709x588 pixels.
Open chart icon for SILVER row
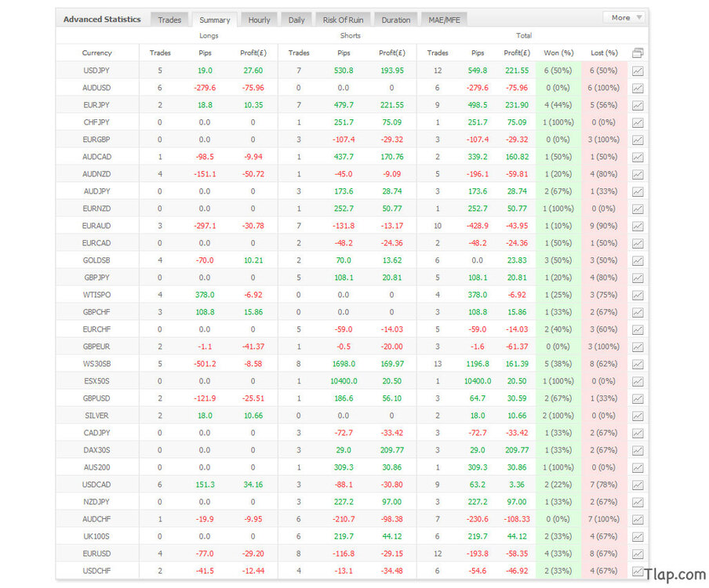click(x=638, y=416)
